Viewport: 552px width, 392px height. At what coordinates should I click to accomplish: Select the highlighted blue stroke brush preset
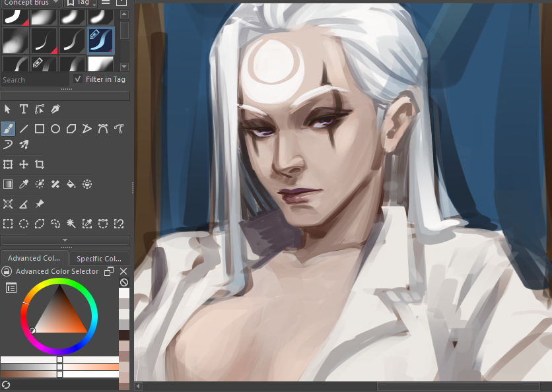point(100,40)
